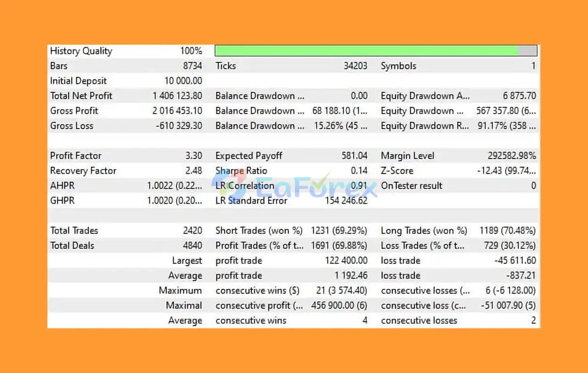The image size is (588, 373).
Task: Click Equity Drawdown value 91.17%
Action: [507, 126]
